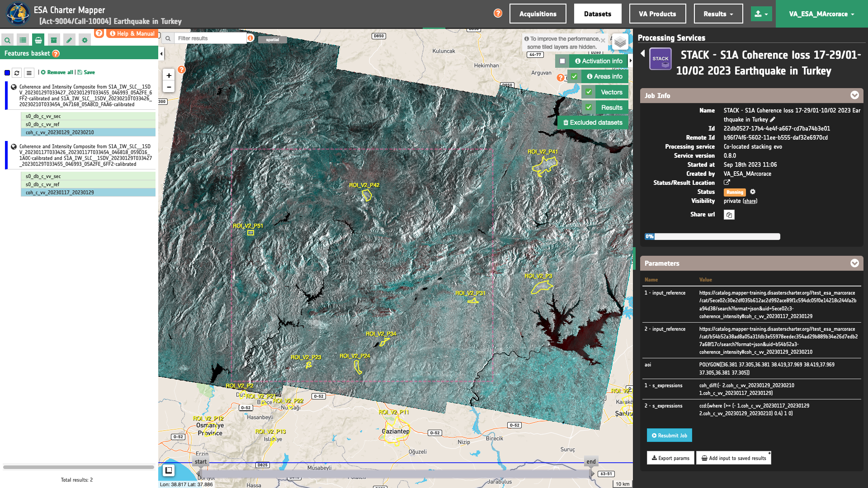Viewport: 868px width, 488px height.
Task: Uncheck the Results layer checkbox
Action: pos(589,108)
